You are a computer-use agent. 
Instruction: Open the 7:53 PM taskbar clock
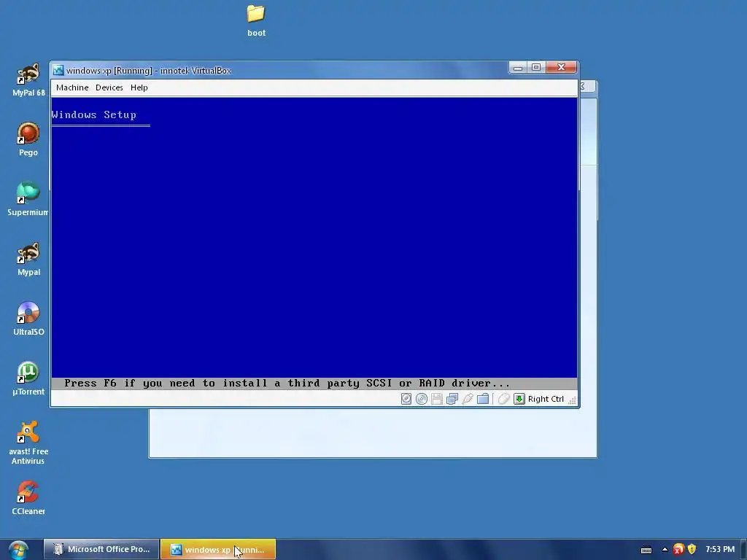[720, 550]
